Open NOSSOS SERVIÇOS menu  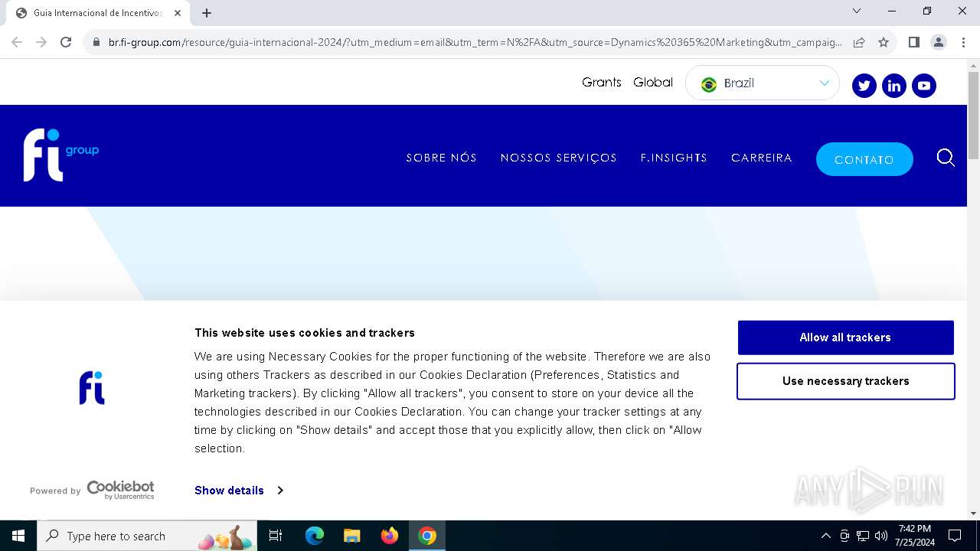[558, 158]
